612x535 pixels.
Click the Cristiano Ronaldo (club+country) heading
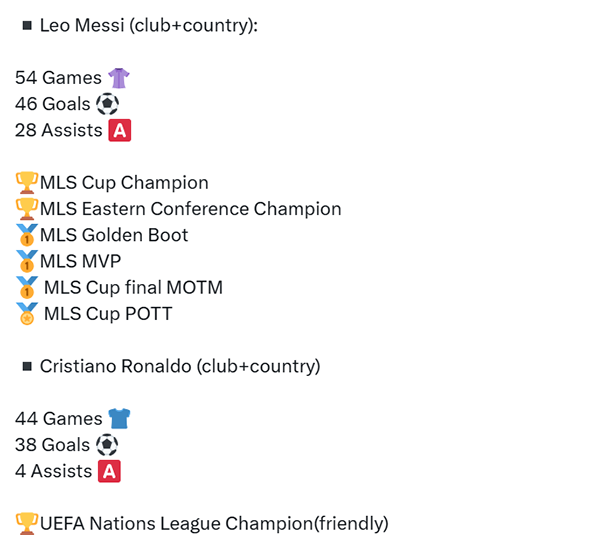point(180,367)
